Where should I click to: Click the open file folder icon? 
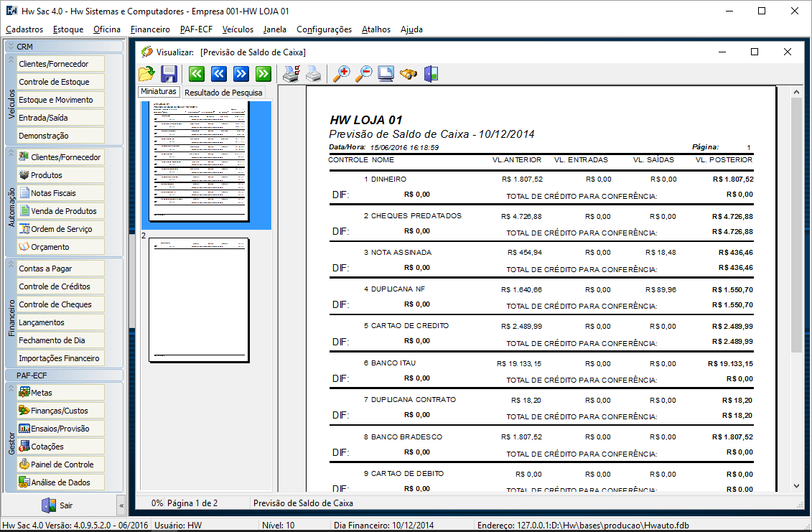click(146, 74)
